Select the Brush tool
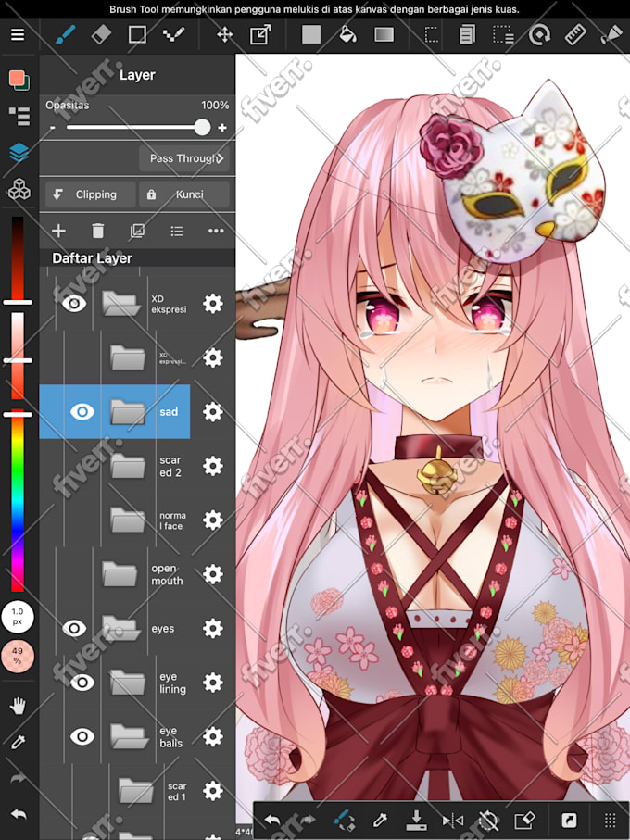630x840 pixels. (66, 35)
